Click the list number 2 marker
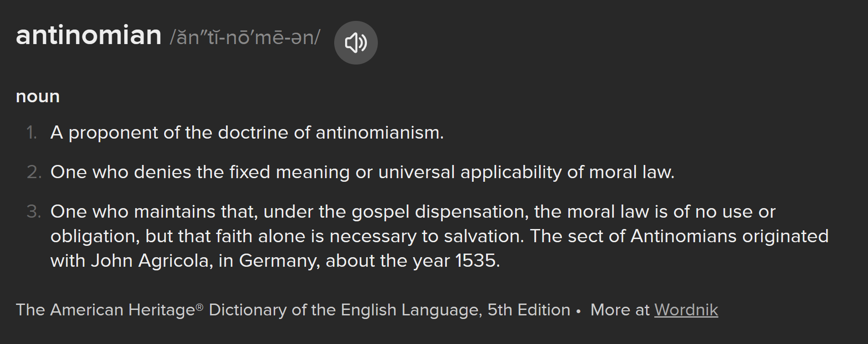 34,172
